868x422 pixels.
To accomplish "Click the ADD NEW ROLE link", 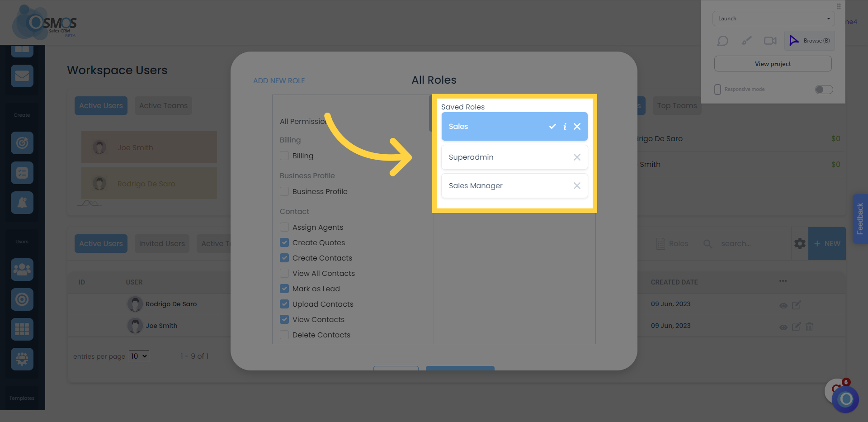I will [279, 81].
